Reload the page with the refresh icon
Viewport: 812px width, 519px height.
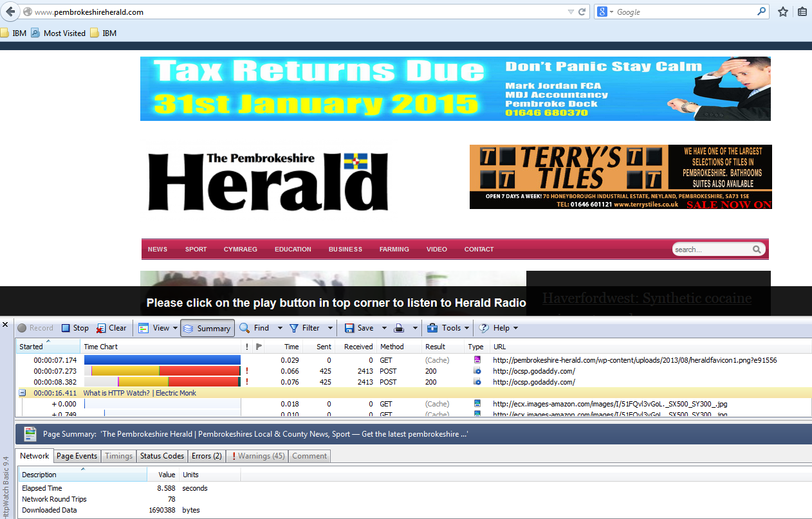pyautogui.click(x=582, y=12)
